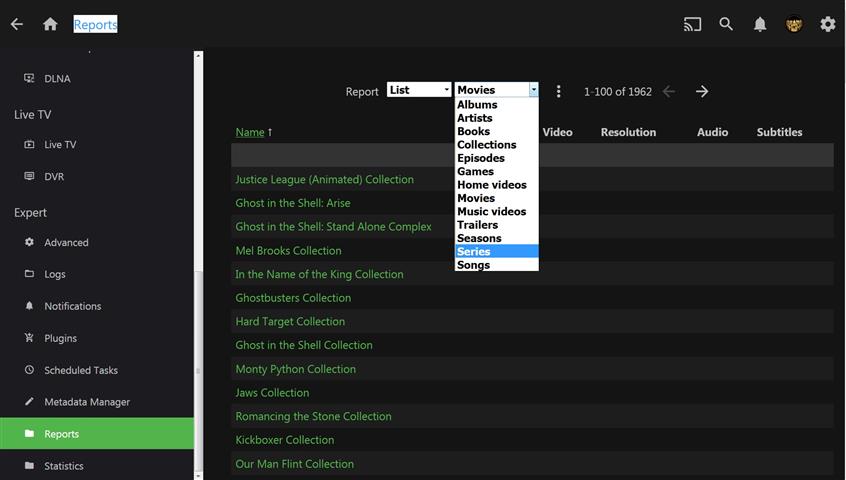
Task: Open the user profile avatar
Action: [x=794, y=24]
